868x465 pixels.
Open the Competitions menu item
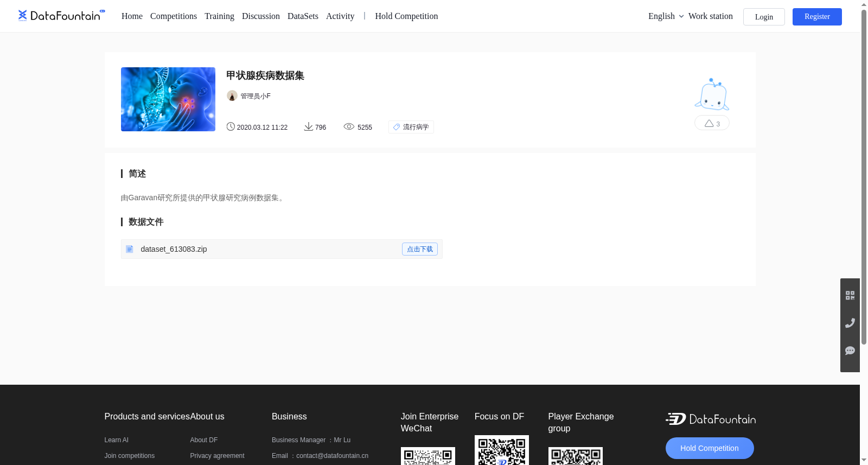pos(174,16)
